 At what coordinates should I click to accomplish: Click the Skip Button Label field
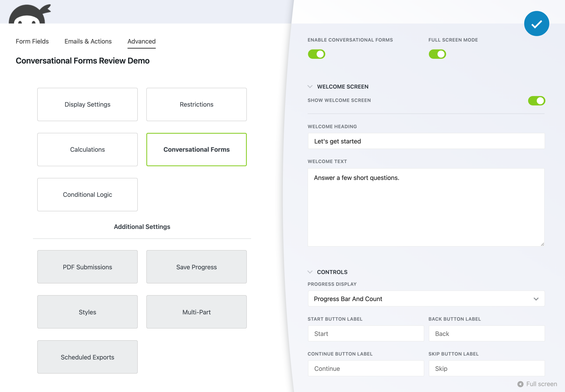coord(487,368)
